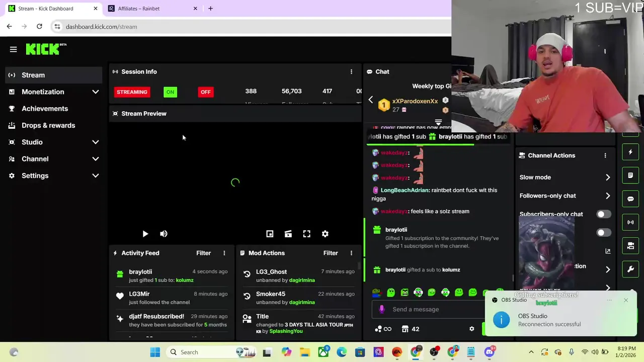Open File Explorer from taskbar
The height and width of the screenshot is (362, 644).
tap(304, 352)
